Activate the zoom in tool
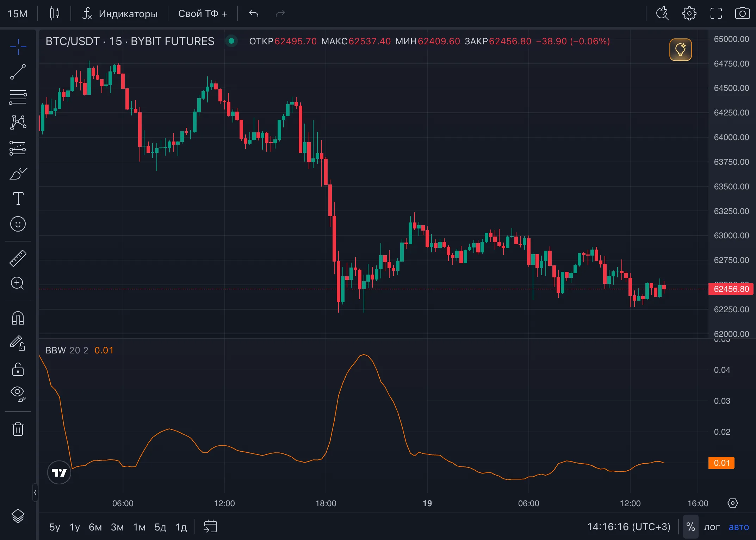The height and width of the screenshot is (540, 756). click(18, 283)
